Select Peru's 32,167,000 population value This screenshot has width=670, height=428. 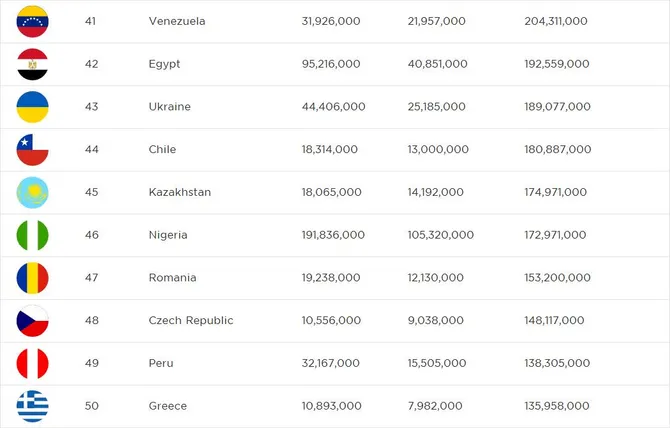330,363
